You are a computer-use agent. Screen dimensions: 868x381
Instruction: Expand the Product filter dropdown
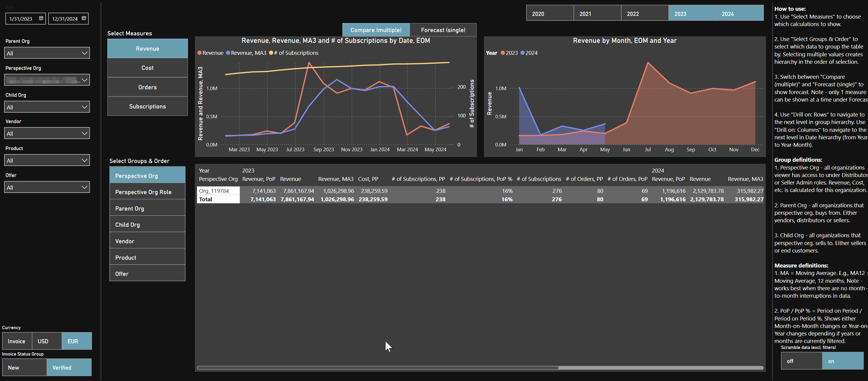[x=84, y=161]
